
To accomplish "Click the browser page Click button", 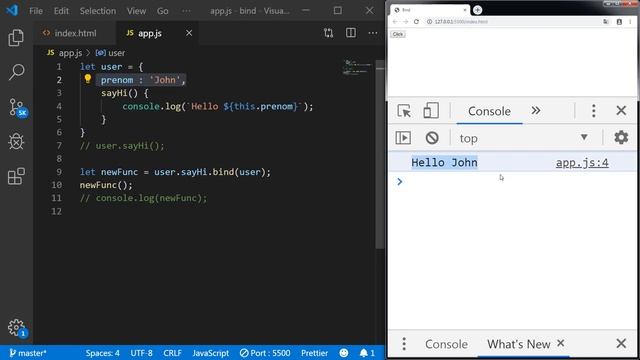I will (398, 34).
